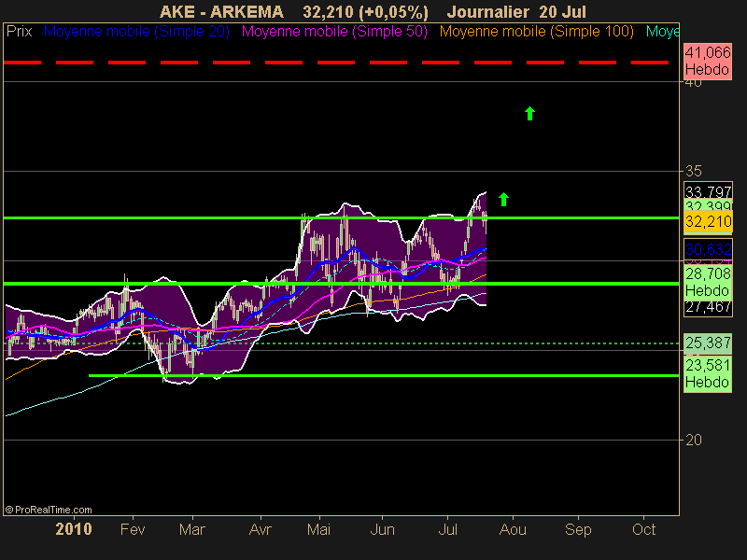
Task: Click the red dashed weekly resistance line
Action: pos(336,63)
